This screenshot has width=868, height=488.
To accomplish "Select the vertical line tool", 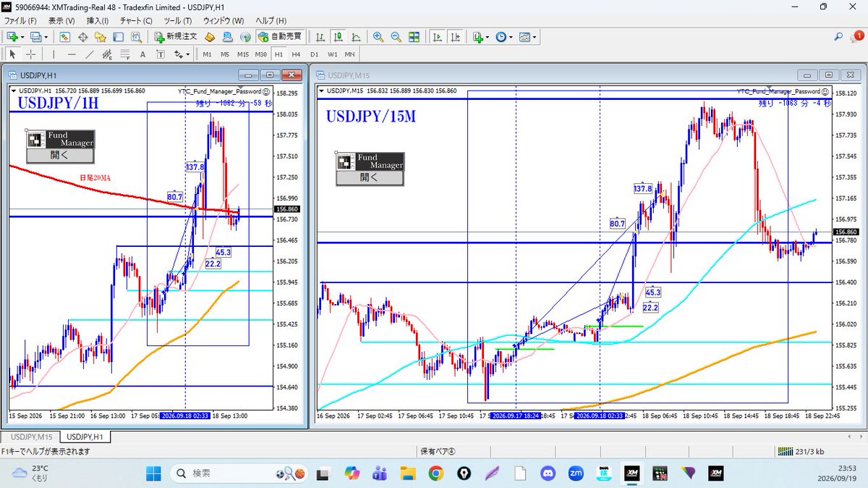I will (x=54, y=54).
